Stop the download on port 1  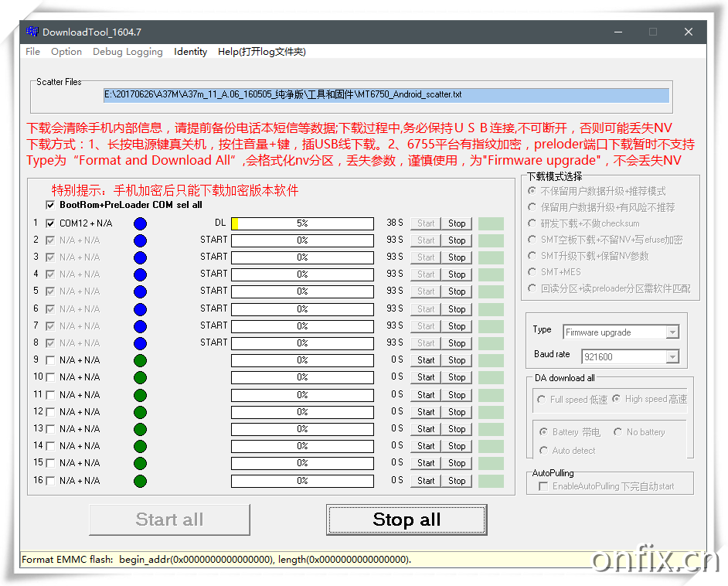[457, 223]
